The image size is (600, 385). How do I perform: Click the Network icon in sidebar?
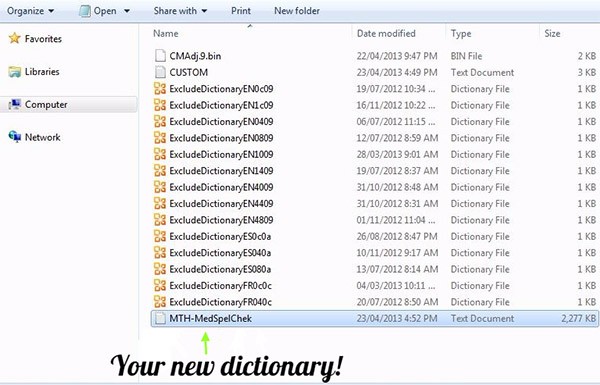coord(15,137)
